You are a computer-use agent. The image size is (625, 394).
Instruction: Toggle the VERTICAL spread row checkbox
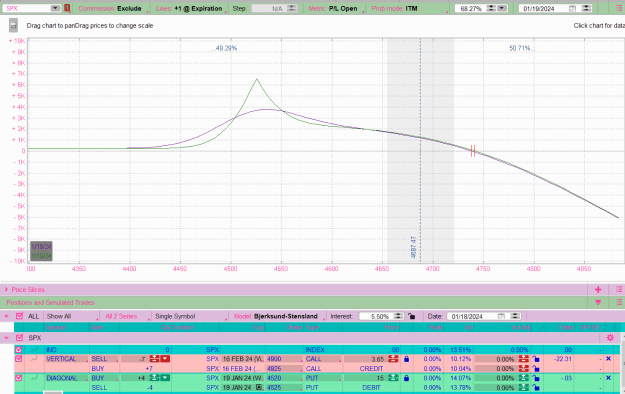[x=18, y=359]
